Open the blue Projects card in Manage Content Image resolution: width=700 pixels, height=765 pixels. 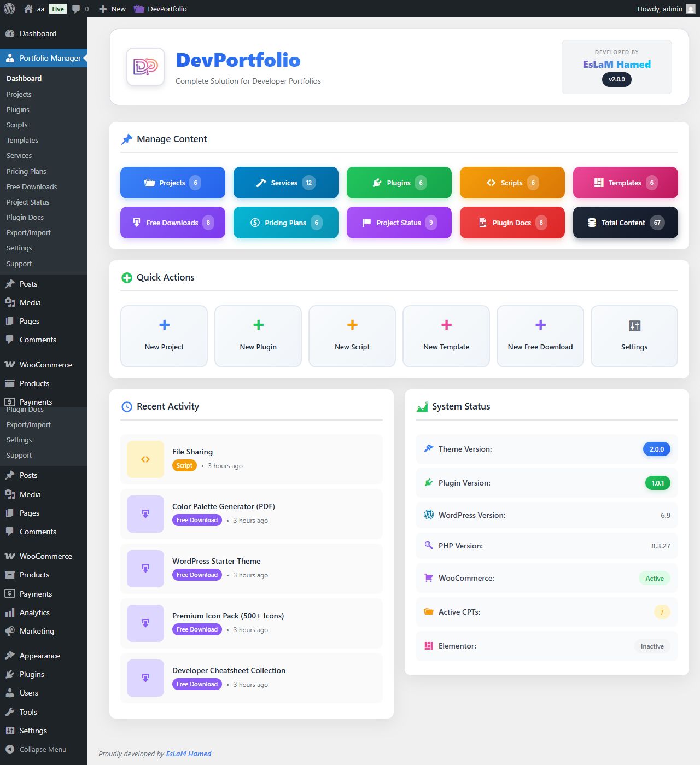point(173,183)
